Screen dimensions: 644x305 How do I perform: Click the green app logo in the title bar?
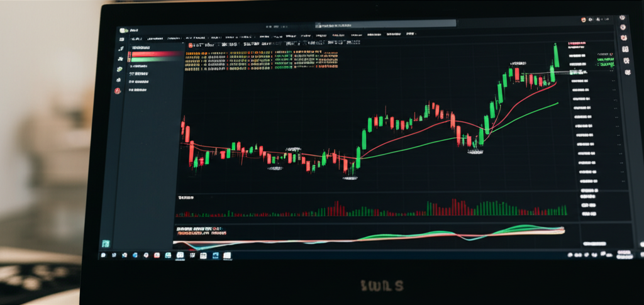click(123, 30)
